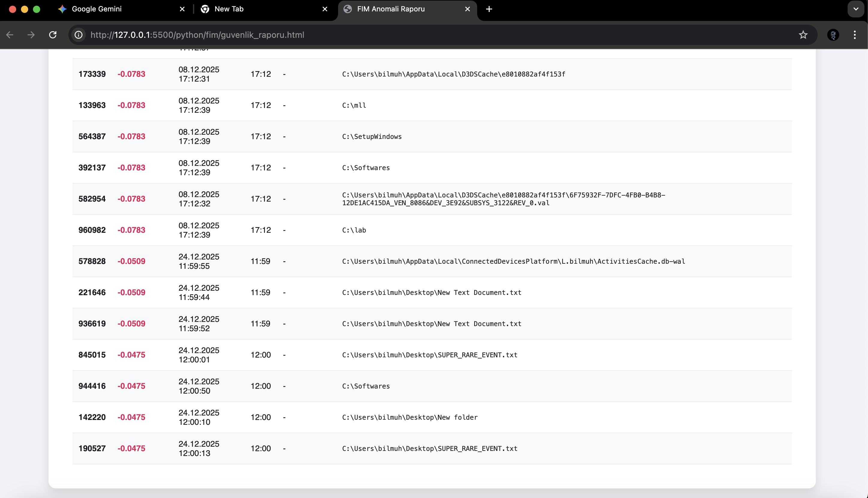The width and height of the screenshot is (868, 498).
Task: Click C:\Softwares path in row 944416
Action: point(366,386)
